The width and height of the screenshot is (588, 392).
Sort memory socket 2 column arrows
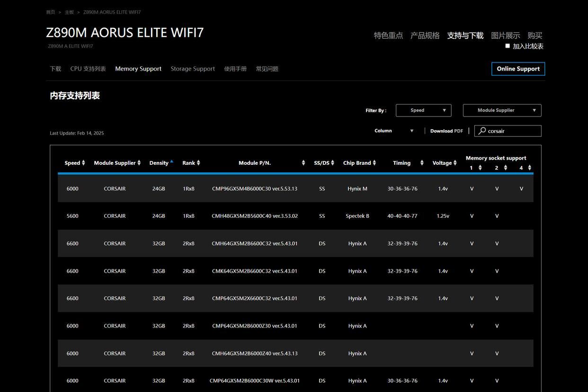(x=506, y=168)
